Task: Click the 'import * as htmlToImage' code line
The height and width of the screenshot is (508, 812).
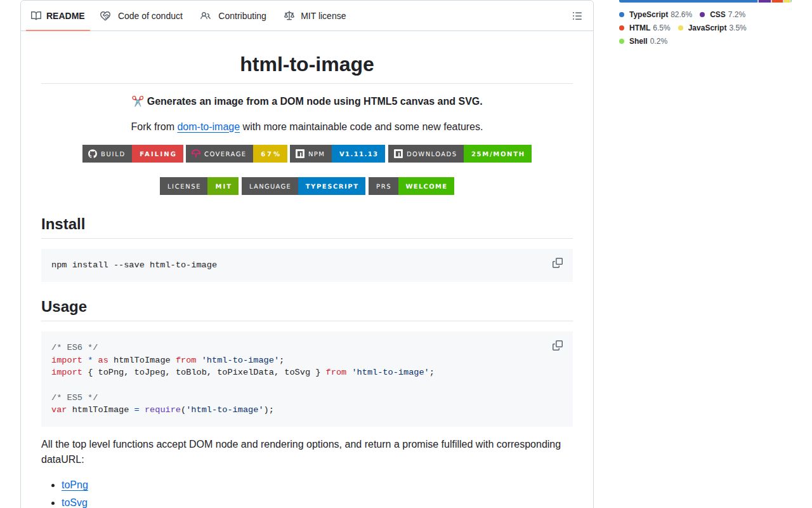Action: pos(167,360)
